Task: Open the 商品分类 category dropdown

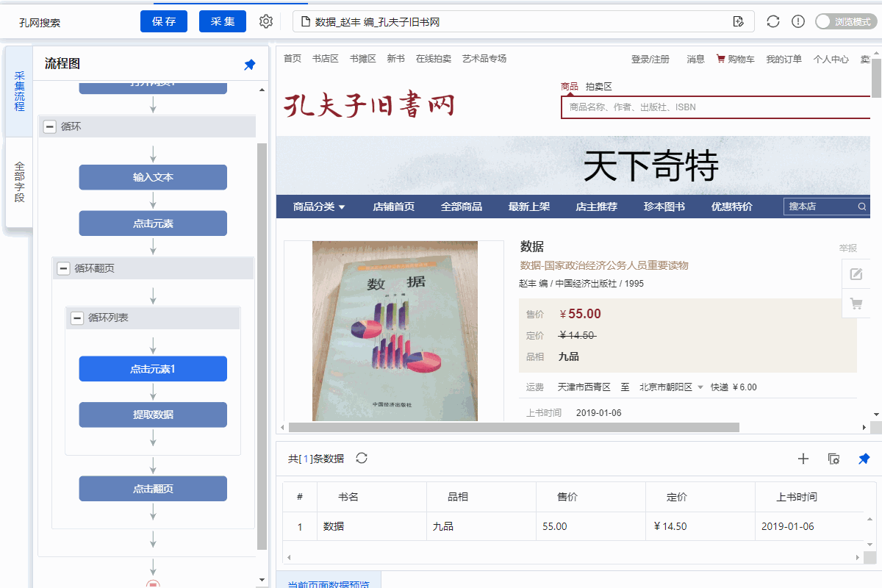Action: pyautogui.click(x=319, y=207)
